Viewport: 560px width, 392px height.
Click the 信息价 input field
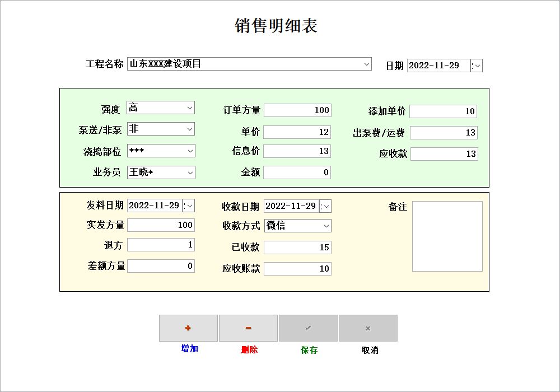tap(297, 151)
